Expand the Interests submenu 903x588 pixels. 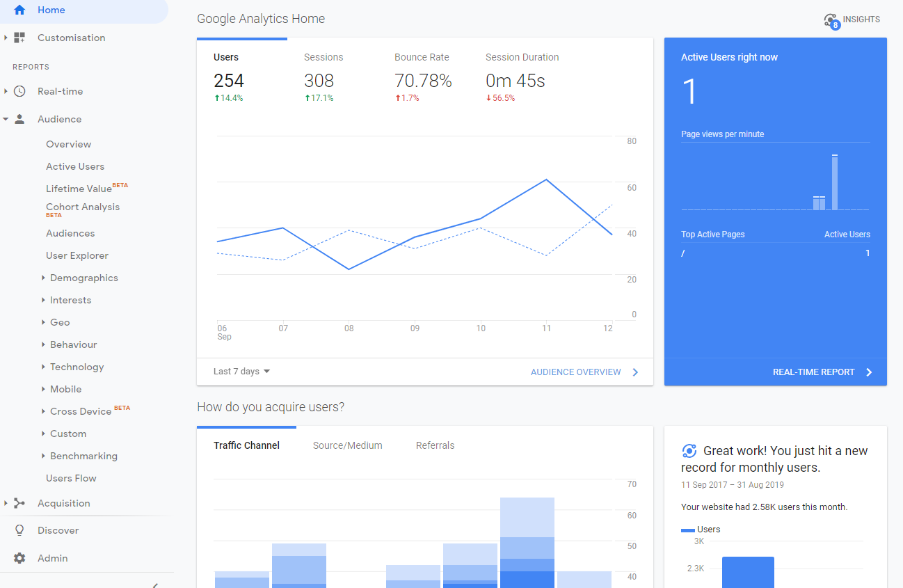tap(43, 300)
